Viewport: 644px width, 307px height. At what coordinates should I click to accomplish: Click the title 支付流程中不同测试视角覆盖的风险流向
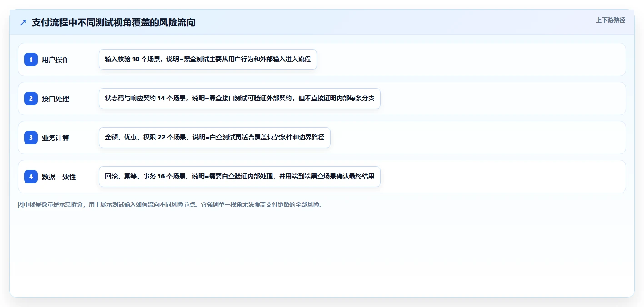click(114, 22)
